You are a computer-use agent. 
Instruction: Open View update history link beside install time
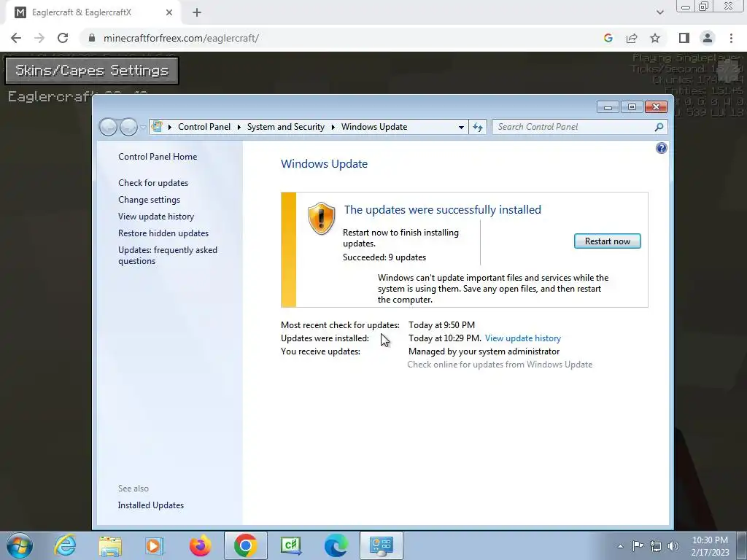click(x=522, y=338)
